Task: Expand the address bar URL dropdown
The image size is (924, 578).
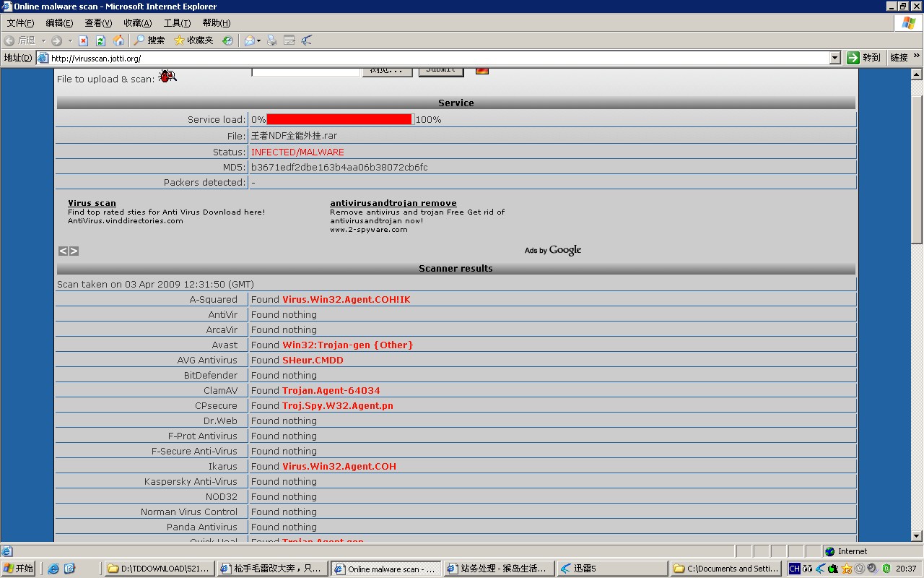Action: click(x=835, y=58)
